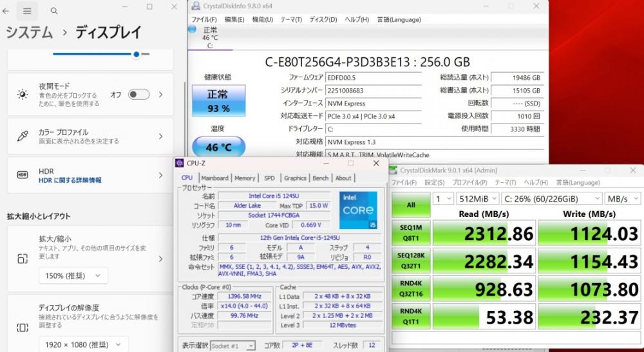Open CrystalDiskInfo ヘルプ(H) menu
The width and height of the screenshot is (644, 352).
pyautogui.click(x=357, y=20)
